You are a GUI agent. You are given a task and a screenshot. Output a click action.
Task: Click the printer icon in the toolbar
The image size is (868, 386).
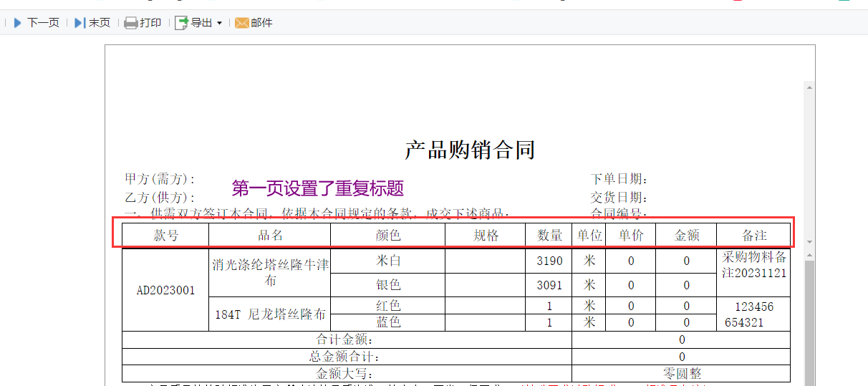tap(130, 23)
